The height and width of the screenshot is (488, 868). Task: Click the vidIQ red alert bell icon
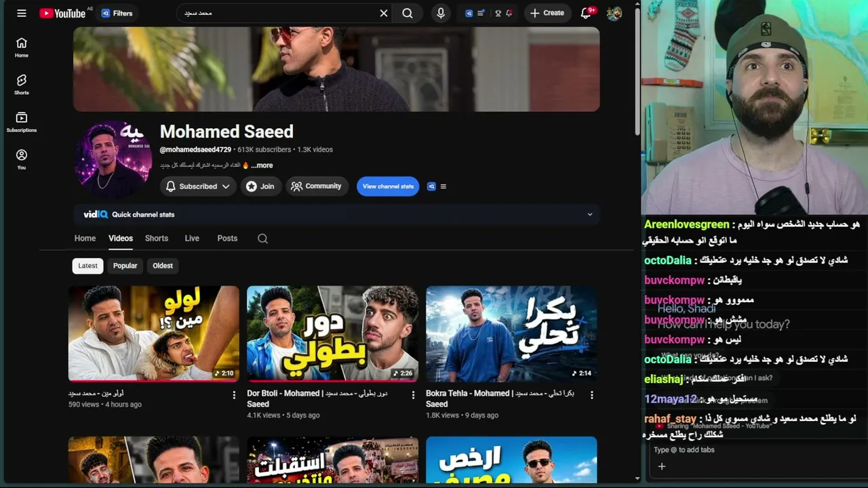pos(509,13)
